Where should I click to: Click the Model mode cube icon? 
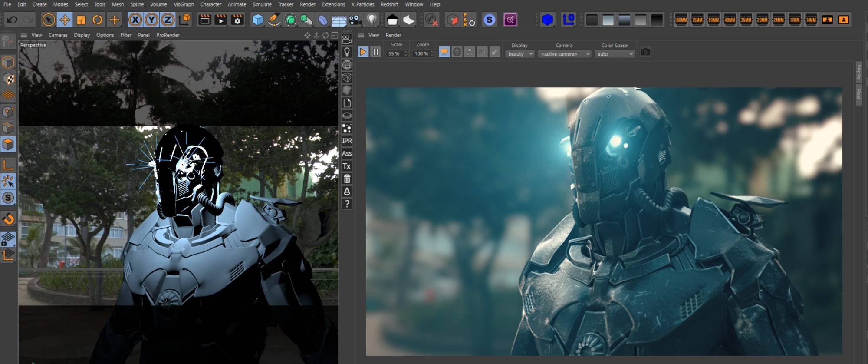[8, 62]
